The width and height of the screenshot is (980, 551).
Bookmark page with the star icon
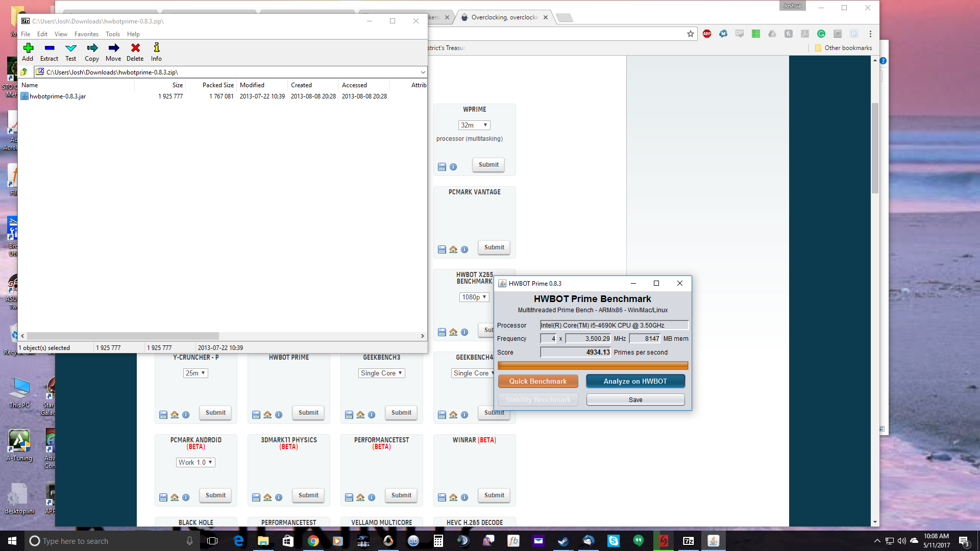pos(691,34)
